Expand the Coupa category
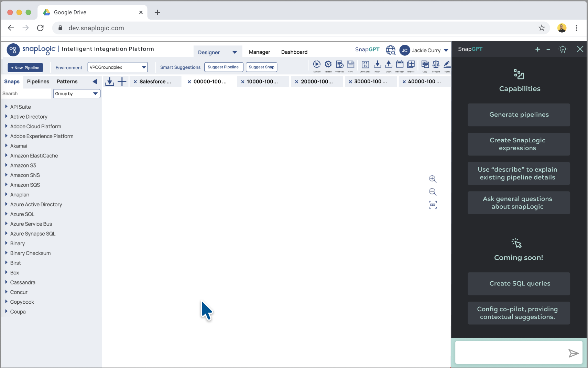The image size is (588, 368). (6, 311)
